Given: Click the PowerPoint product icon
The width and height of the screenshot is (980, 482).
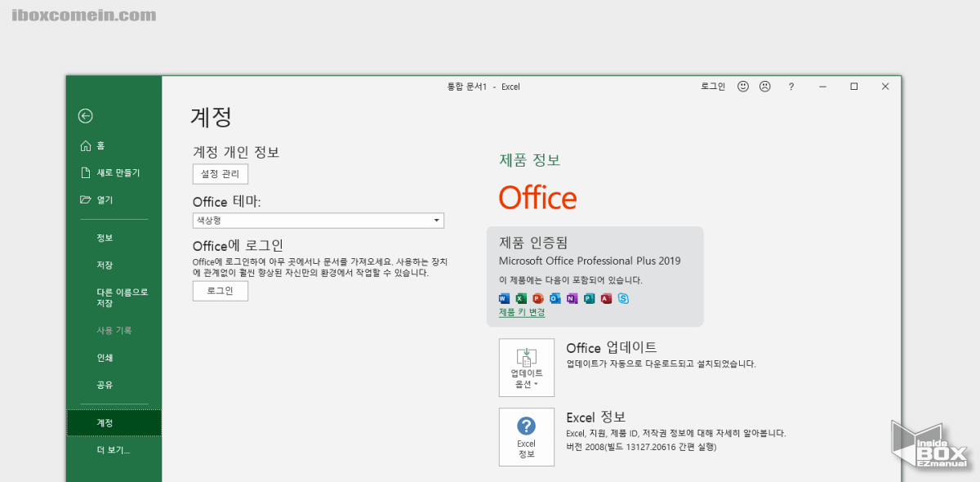Looking at the screenshot, I should point(537,298).
